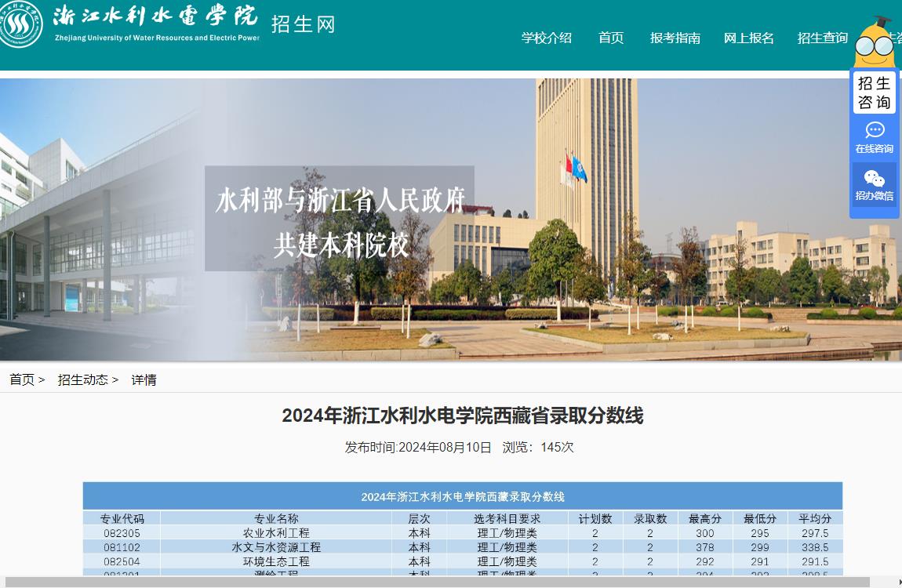Click the 最高分 column header
Viewport: 902px width, 588px height.
click(x=705, y=518)
